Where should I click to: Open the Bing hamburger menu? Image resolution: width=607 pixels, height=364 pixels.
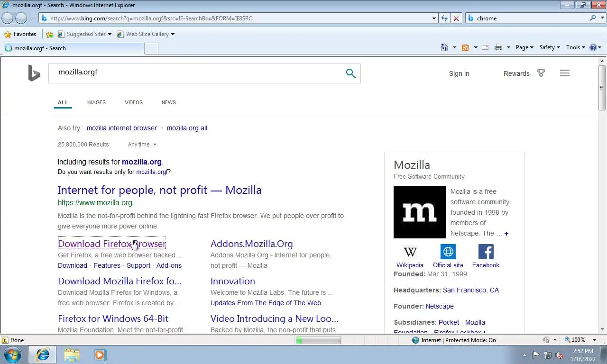564,73
